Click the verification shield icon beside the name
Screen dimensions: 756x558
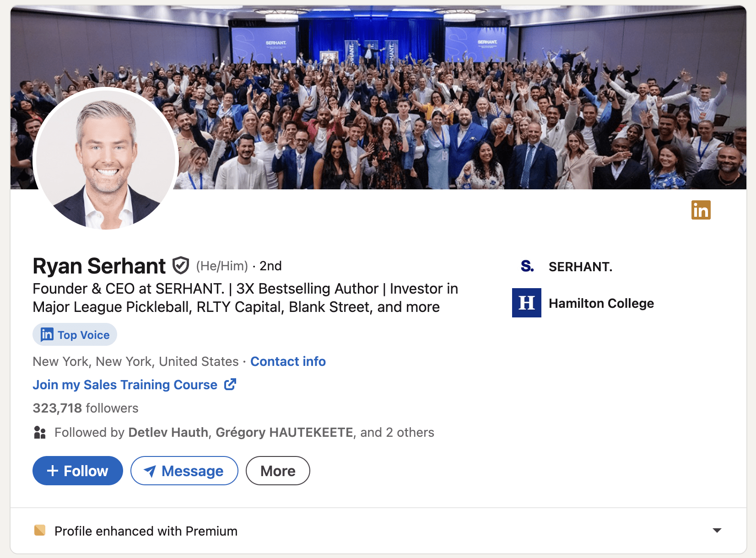(x=181, y=265)
